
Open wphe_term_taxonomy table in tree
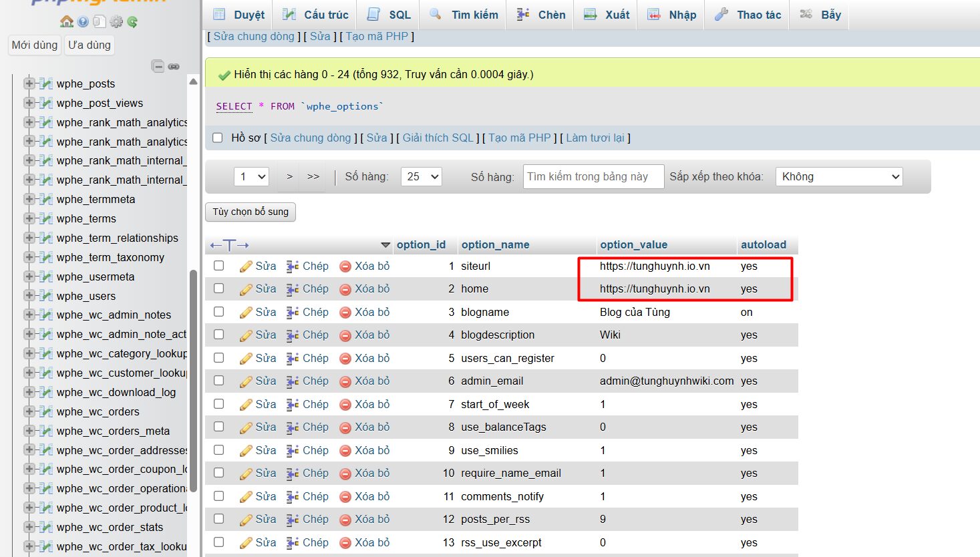coord(110,257)
